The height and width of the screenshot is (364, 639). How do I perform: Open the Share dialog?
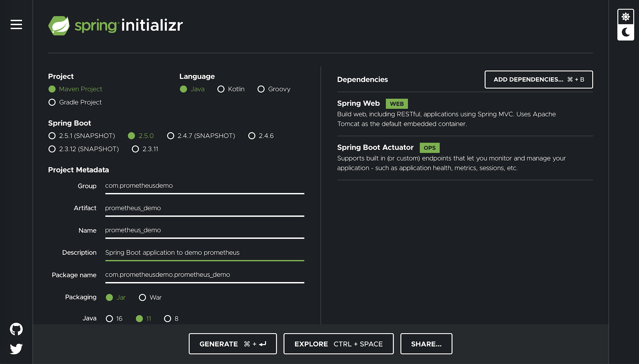pyautogui.click(x=426, y=344)
